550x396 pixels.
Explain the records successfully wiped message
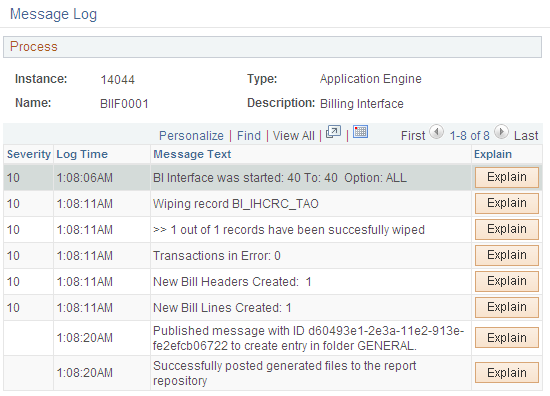(x=507, y=229)
